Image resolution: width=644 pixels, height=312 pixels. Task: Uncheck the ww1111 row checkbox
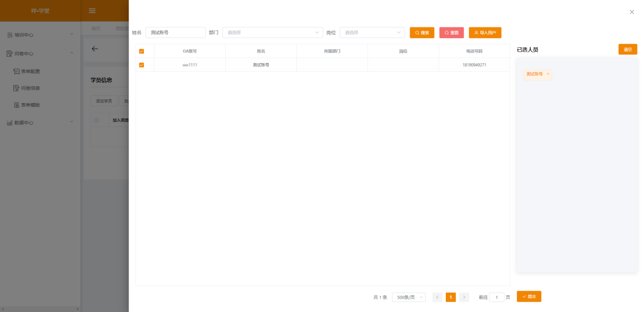(x=141, y=65)
